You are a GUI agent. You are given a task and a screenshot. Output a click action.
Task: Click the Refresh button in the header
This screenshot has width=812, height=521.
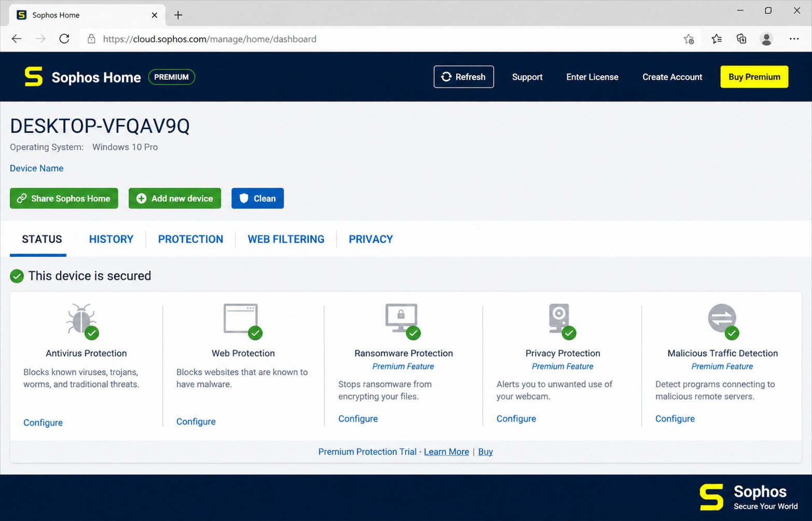pyautogui.click(x=464, y=77)
